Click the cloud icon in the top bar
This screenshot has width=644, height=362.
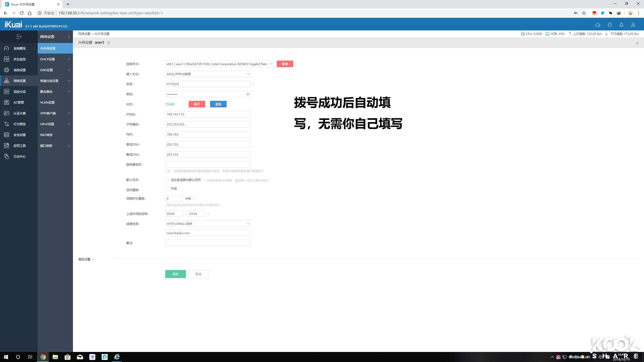(597, 24)
